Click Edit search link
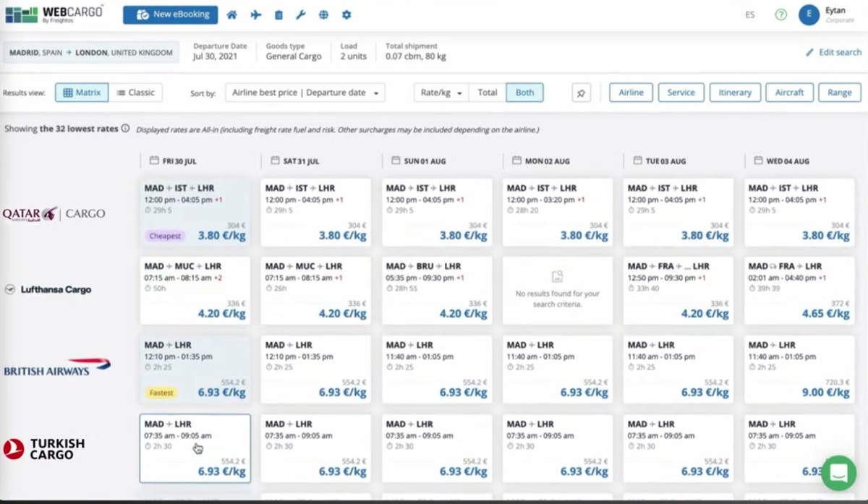Screen dimensions: 868x504 point(834,52)
